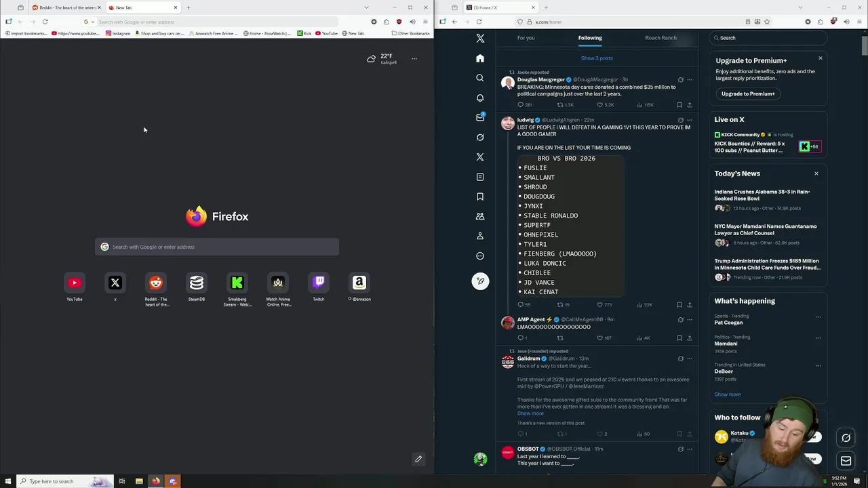Image resolution: width=868 pixels, height=488 pixels.
Task: Open Task View on the taskbar
Action: click(122, 481)
